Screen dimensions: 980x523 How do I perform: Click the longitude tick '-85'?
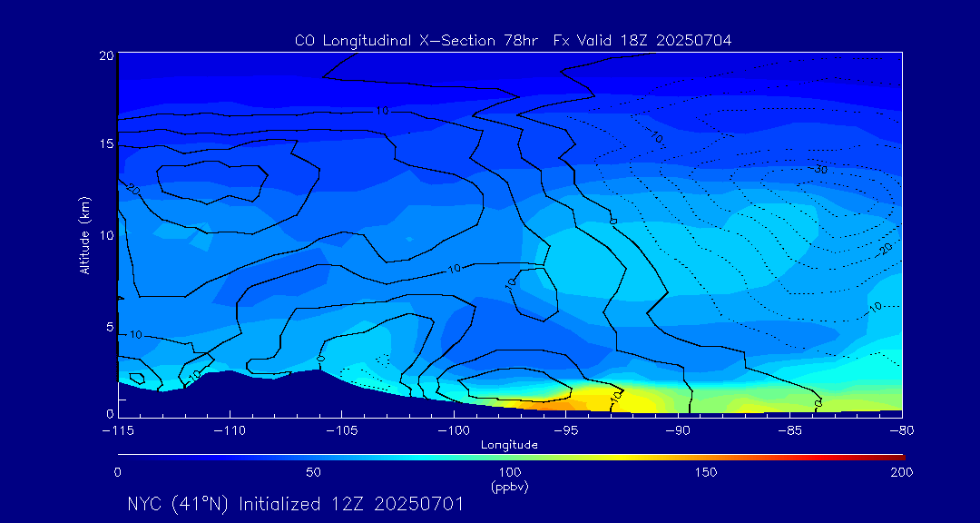(790, 430)
